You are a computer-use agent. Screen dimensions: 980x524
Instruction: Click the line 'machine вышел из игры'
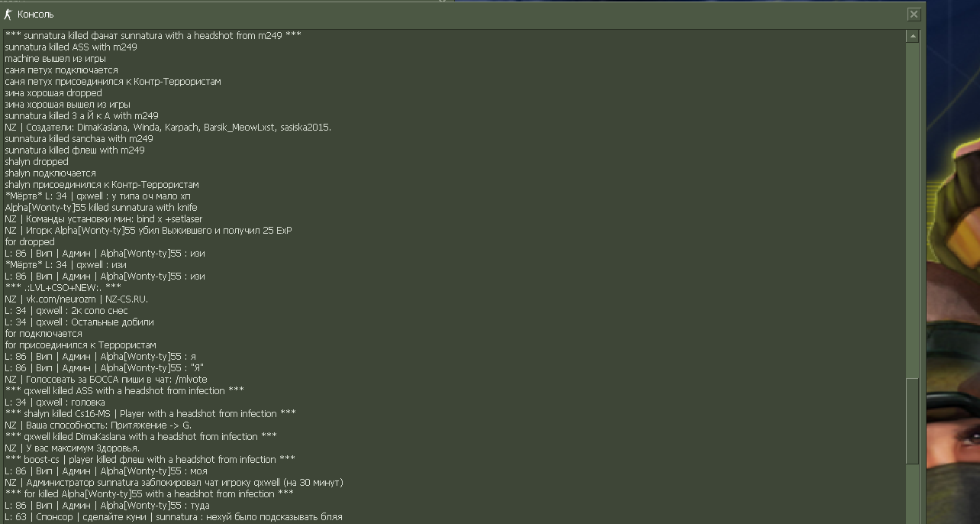pos(55,59)
